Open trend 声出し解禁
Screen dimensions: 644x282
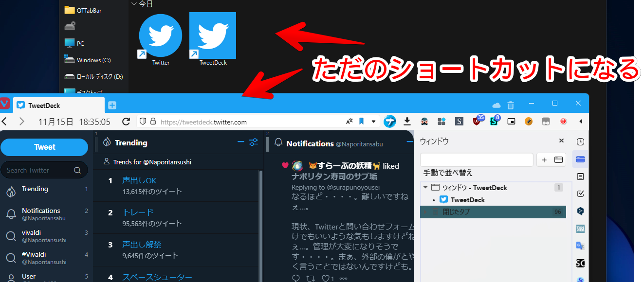pos(142,245)
